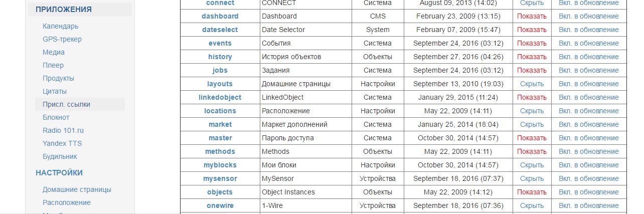The width and height of the screenshot is (644, 214).
Task: Click Скрыть for the layouts module
Action: [x=532, y=84]
